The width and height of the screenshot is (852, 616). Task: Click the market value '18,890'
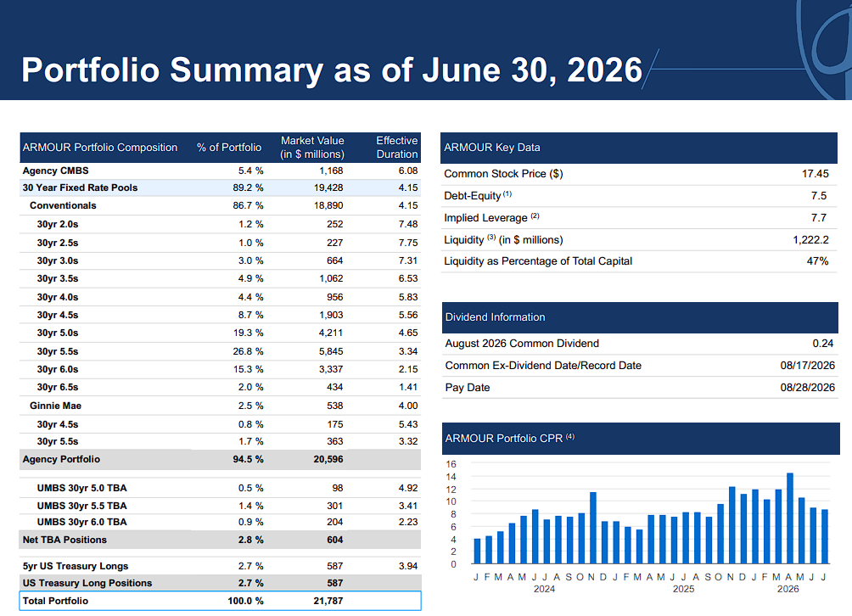[328, 205]
